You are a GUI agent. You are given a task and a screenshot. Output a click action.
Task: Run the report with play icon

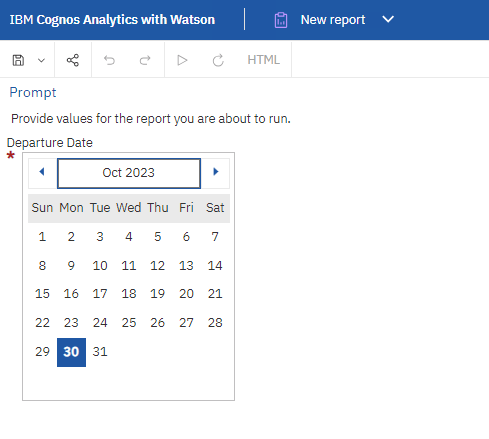182,60
